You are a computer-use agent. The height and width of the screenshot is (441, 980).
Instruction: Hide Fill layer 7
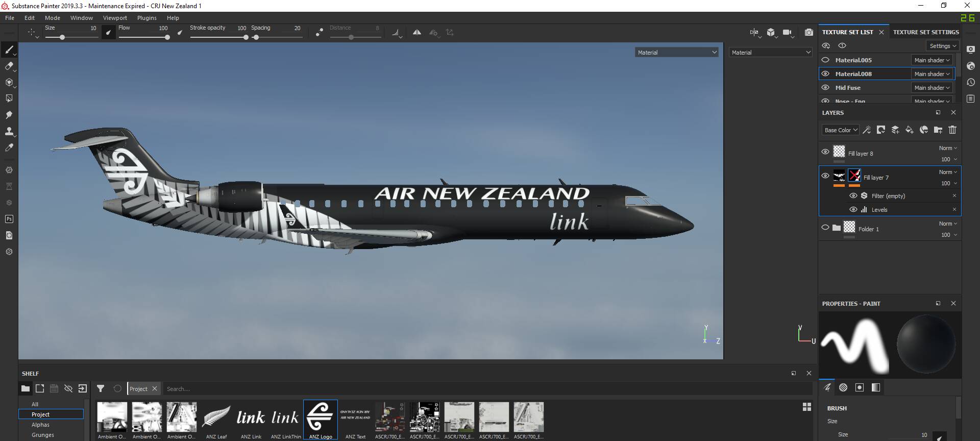coord(825,176)
